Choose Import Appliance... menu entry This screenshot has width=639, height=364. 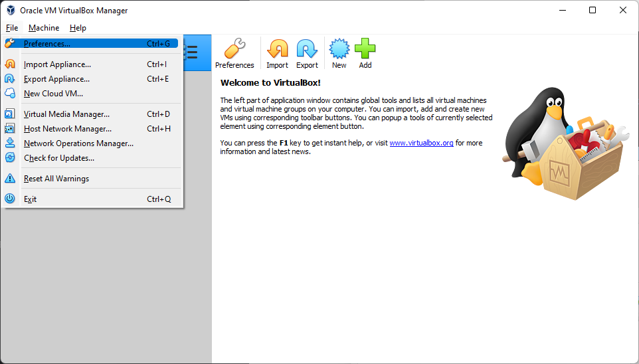coord(57,64)
